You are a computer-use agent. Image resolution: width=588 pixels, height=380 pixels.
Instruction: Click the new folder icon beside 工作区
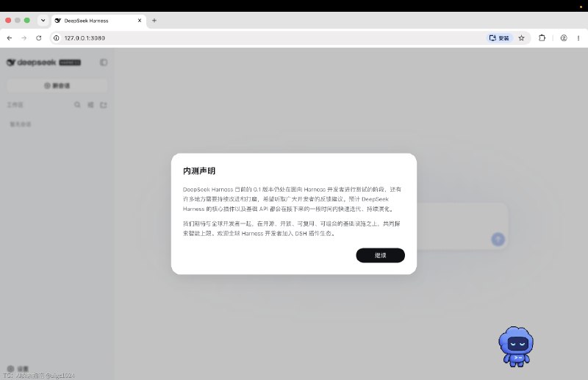(x=104, y=105)
